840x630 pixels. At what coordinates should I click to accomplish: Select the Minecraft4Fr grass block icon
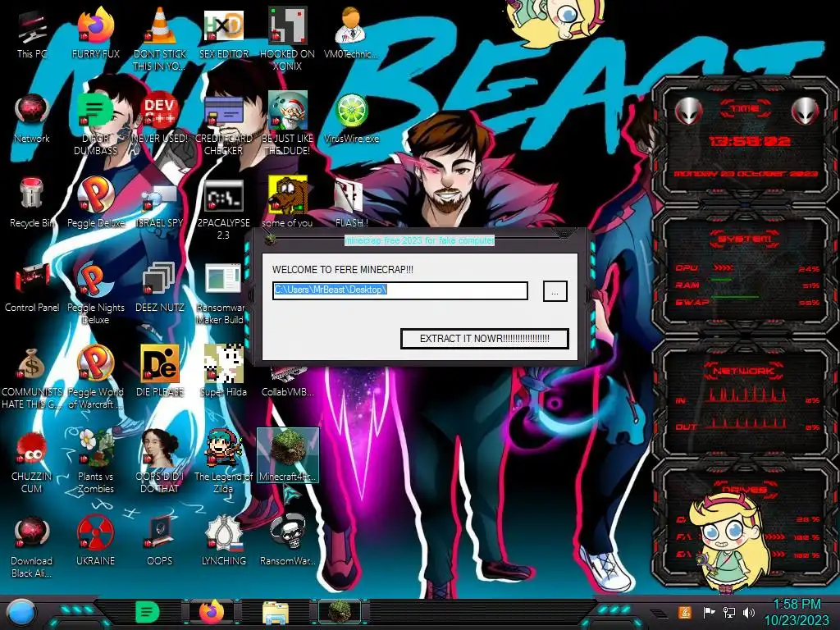coord(288,455)
